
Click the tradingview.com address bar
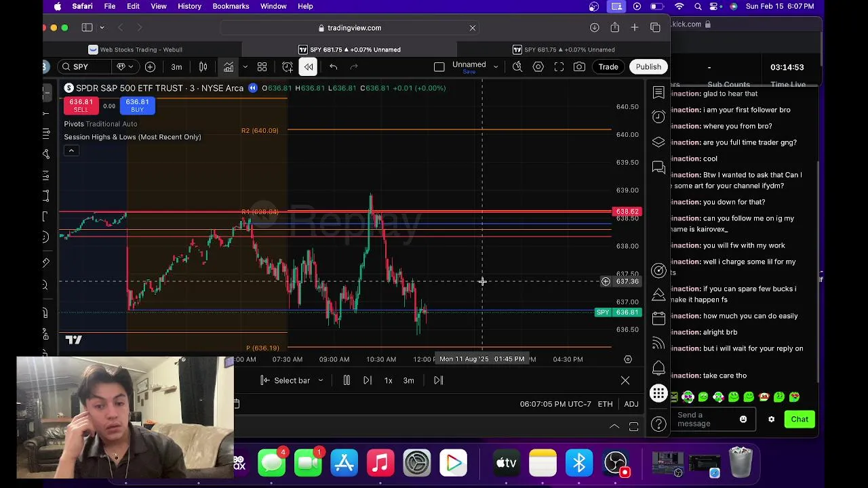click(350, 28)
